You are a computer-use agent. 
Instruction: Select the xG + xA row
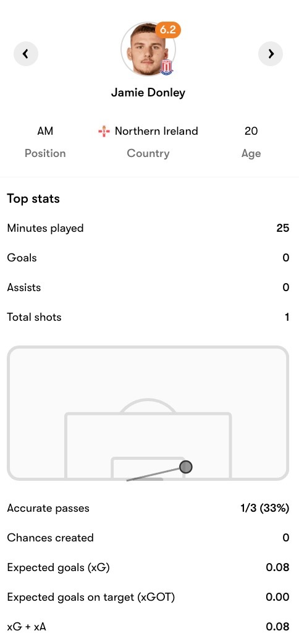[x=148, y=626]
